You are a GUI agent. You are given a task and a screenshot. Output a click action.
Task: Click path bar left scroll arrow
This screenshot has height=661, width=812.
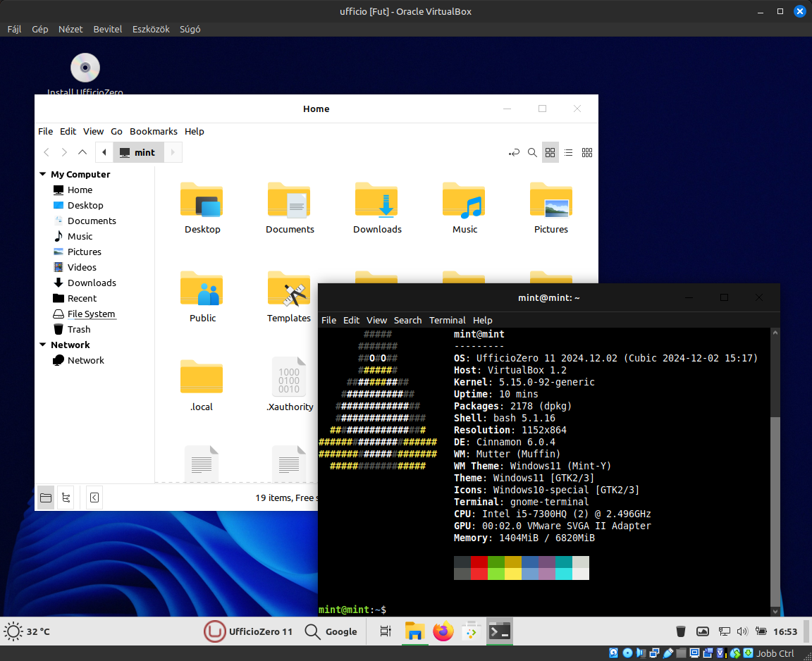(x=104, y=152)
